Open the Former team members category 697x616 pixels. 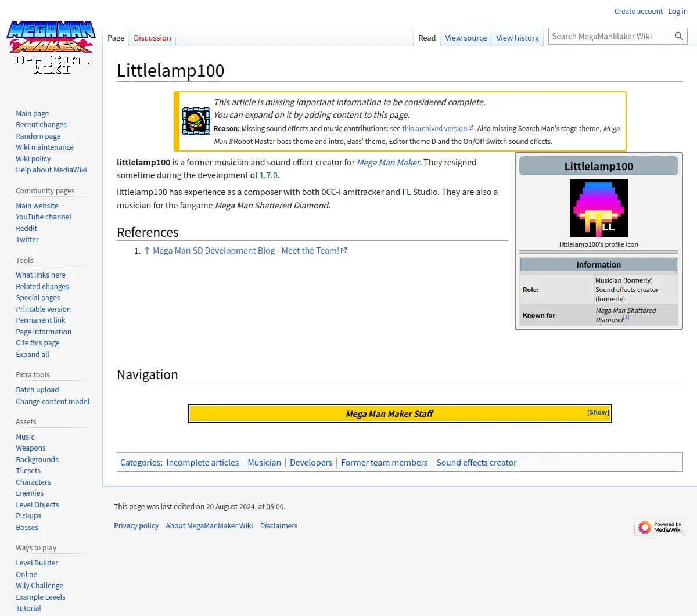(384, 463)
